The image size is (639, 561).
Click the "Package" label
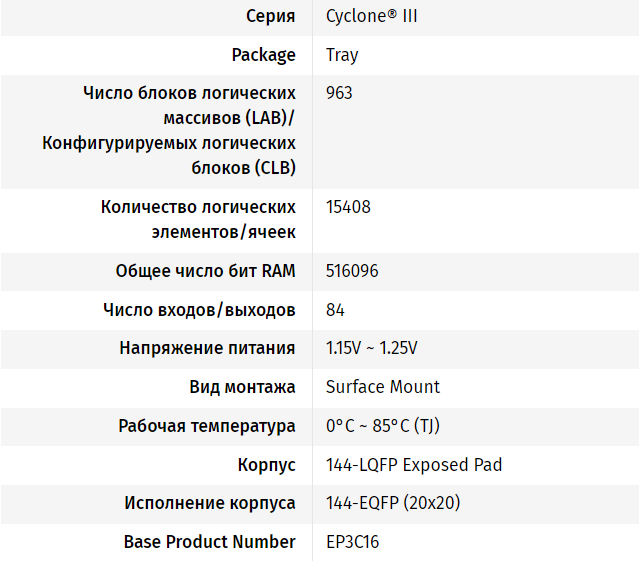(263, 55)
